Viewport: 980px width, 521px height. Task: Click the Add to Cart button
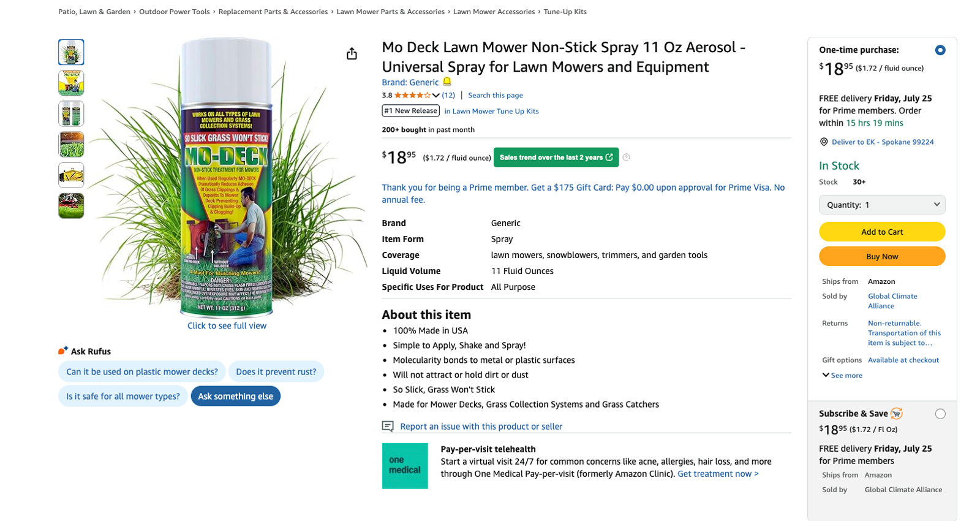[x=882, y=232]
